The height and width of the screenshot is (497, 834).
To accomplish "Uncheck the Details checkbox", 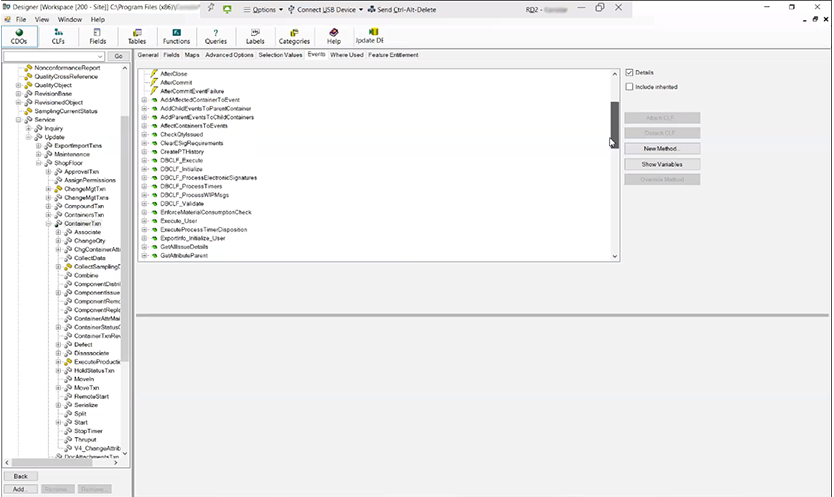I will click(629, 73).
